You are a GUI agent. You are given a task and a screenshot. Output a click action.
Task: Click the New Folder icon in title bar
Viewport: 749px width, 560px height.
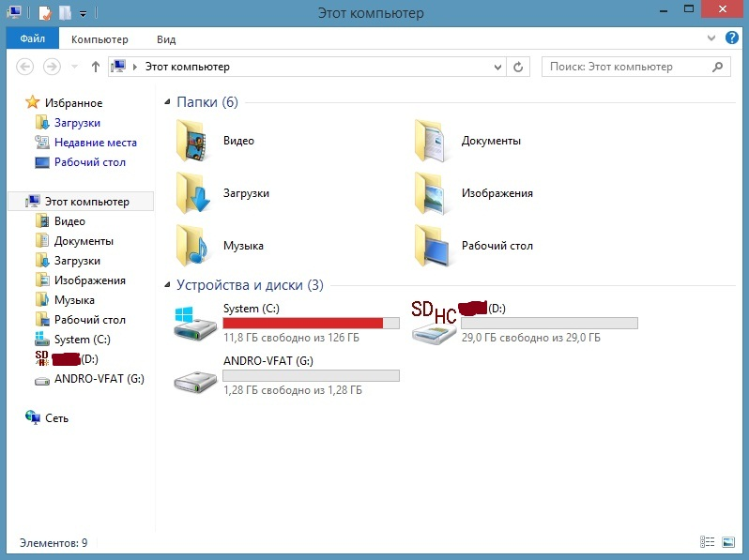(x=65, y=13)
